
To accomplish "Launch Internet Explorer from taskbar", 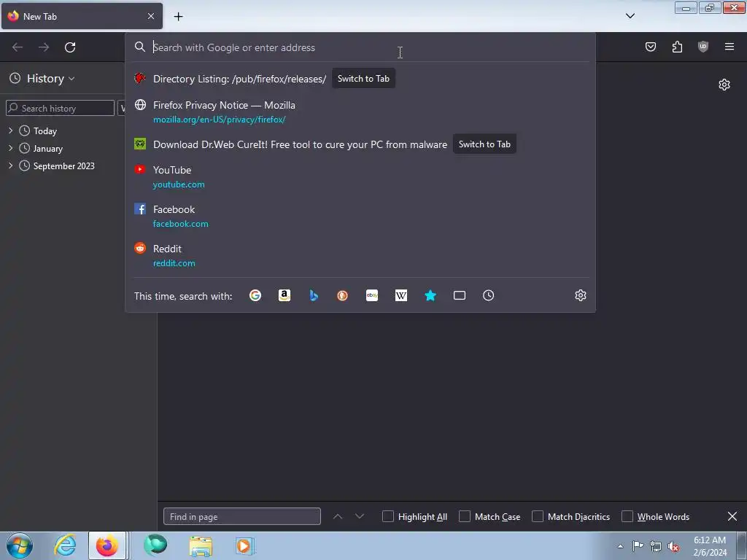I will coord(65,545).
